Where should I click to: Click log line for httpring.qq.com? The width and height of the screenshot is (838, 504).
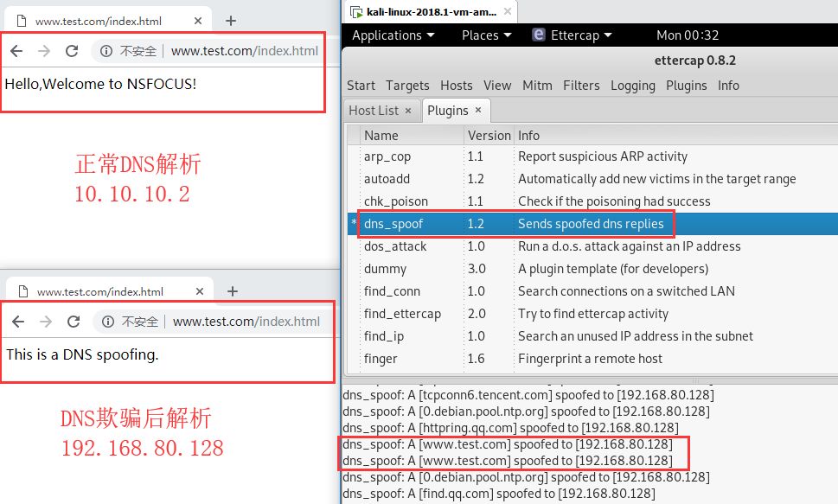tap(510, 428)
